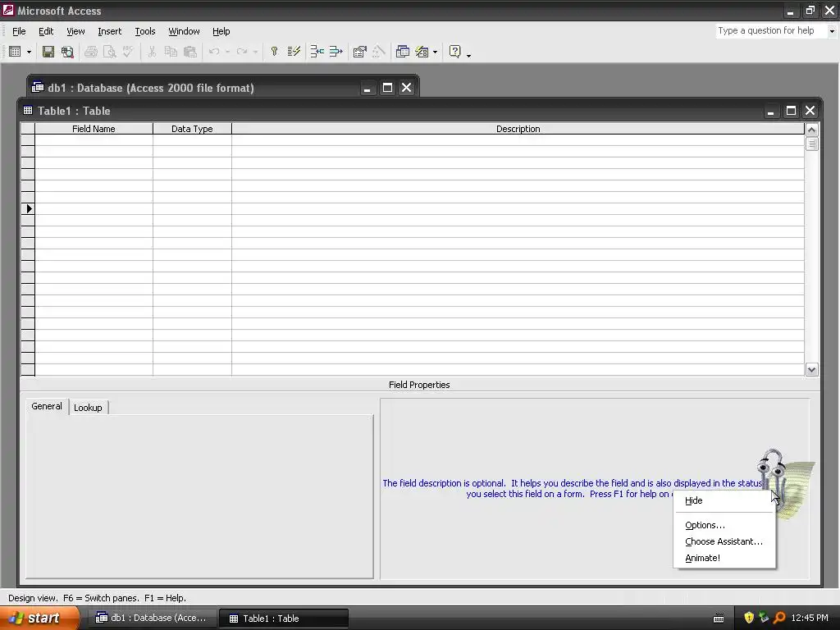Click the Copy toolbar icon
The image size is (840, 630).
[x=171, y=52]
